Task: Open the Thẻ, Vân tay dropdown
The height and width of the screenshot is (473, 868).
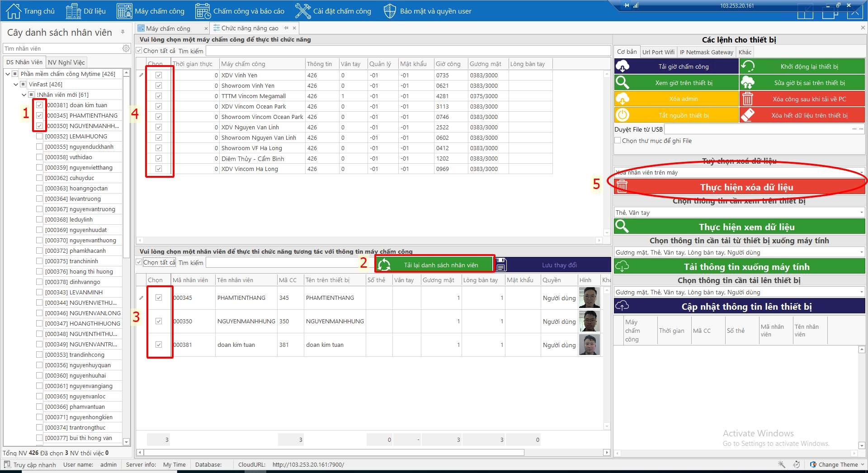Action: (861, 213)
